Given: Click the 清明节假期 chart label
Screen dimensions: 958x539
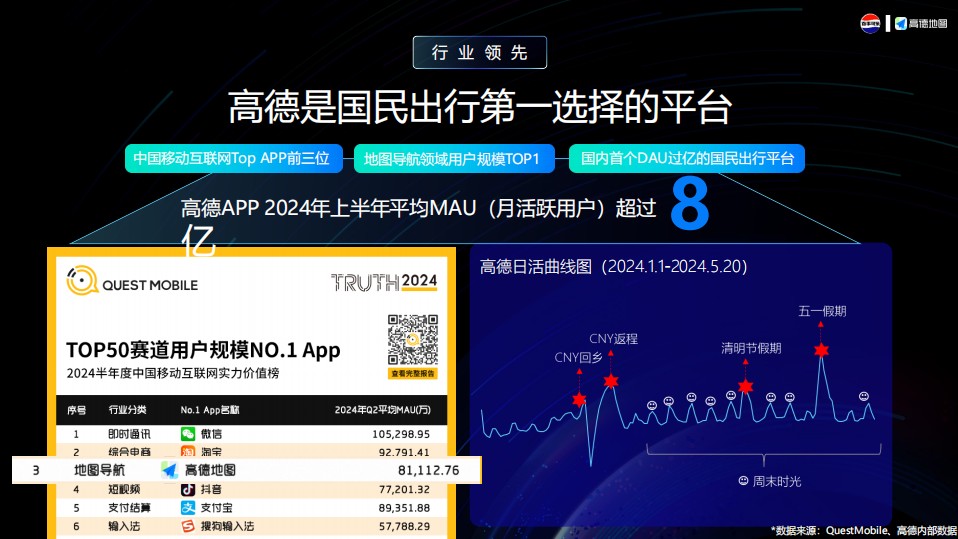Looking at the screenshot, I should [751, 348].
